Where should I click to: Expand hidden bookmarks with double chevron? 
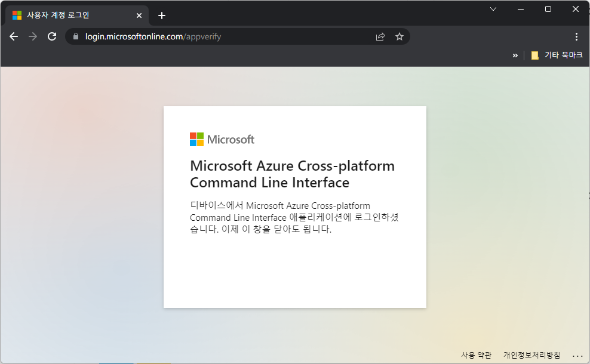515,55
